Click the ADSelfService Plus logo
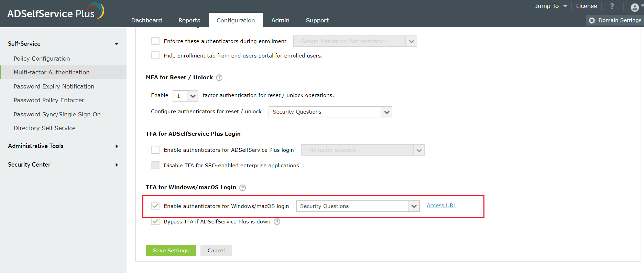644x273 pixels. pyautogui.click(x=56, y=11)
